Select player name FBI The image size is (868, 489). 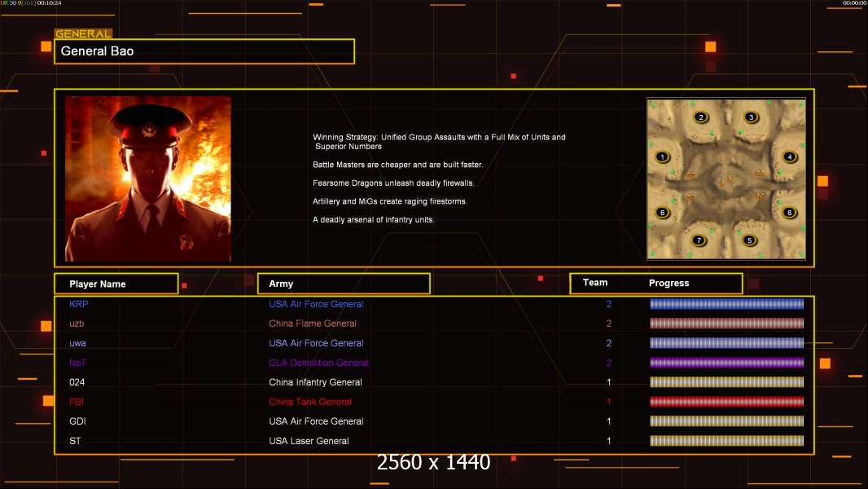click(77, 402)
